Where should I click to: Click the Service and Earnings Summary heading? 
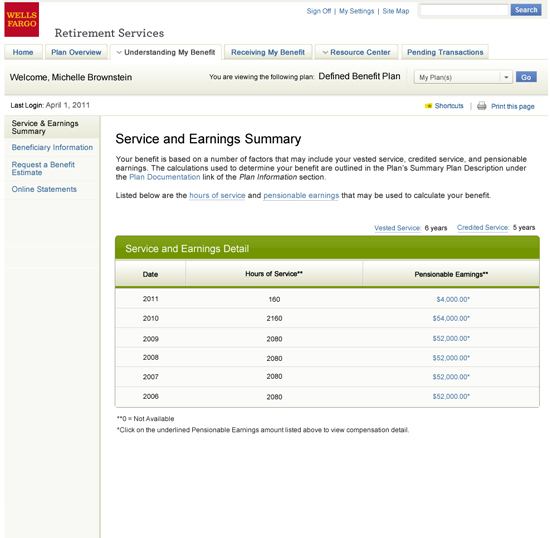[208, 139]
